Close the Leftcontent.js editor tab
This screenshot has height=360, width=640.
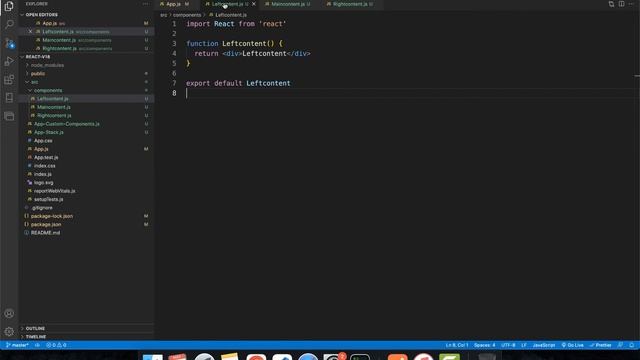[x=254, y=4]
